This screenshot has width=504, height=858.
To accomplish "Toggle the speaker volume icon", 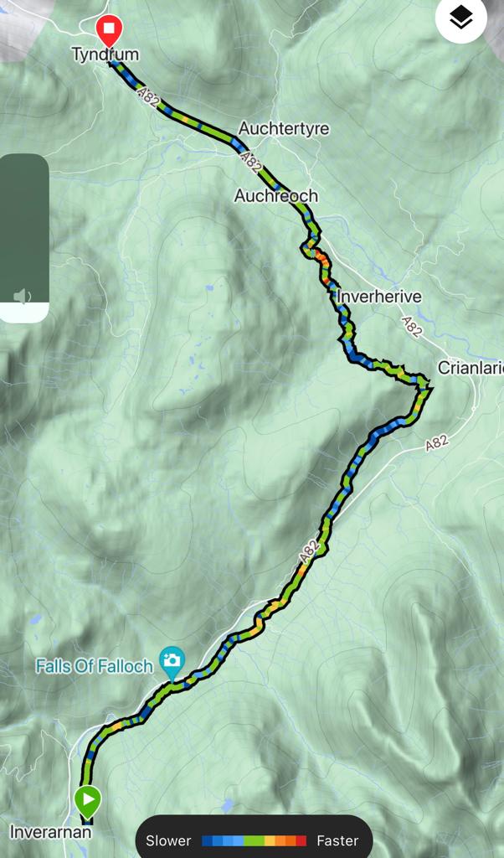I will [22, 297].
